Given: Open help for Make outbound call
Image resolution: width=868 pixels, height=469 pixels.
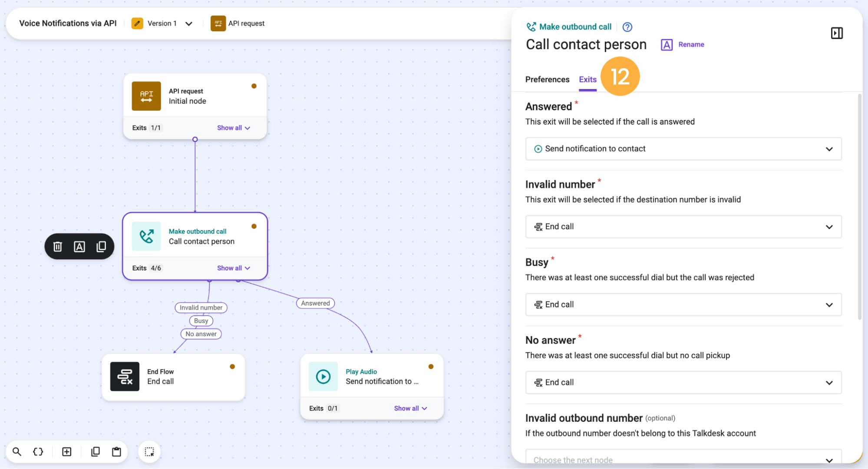Looking at the screenshot, I should tap(627, 27).
